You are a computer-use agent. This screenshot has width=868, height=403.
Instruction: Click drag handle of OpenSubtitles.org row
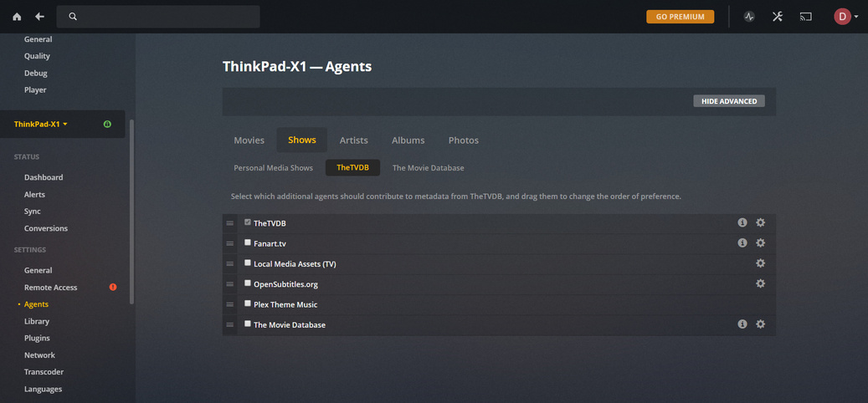229,284
